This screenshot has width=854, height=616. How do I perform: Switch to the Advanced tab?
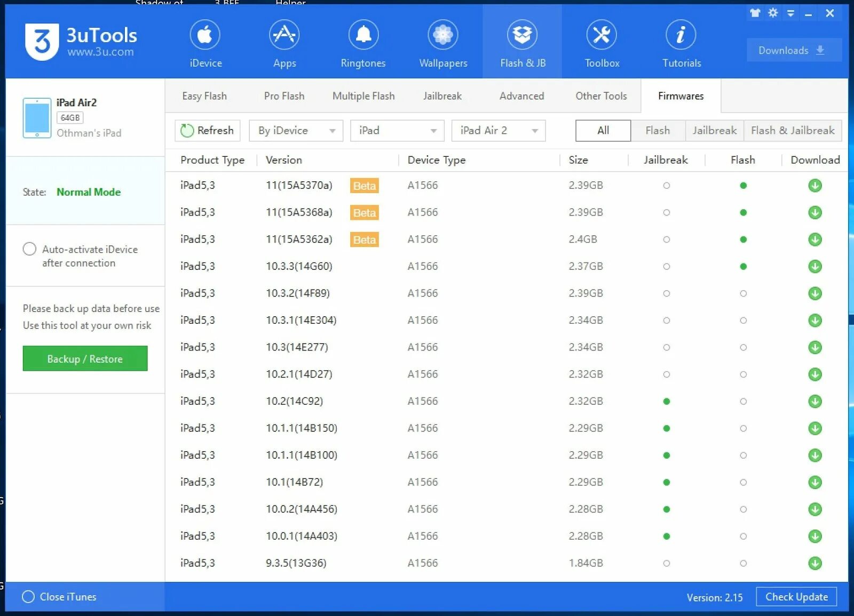pos(521,96)
